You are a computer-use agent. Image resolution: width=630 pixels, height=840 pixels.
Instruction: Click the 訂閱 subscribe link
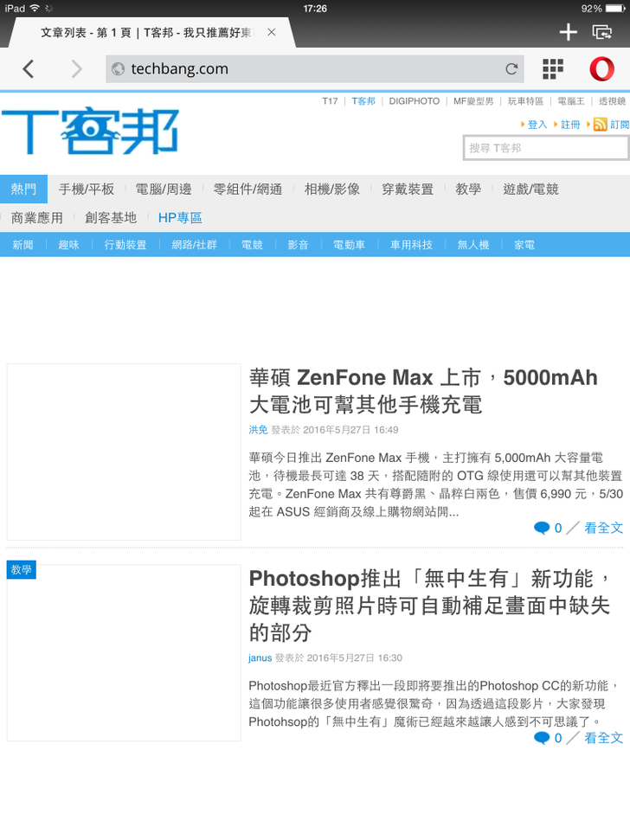[x=620, y=125]
